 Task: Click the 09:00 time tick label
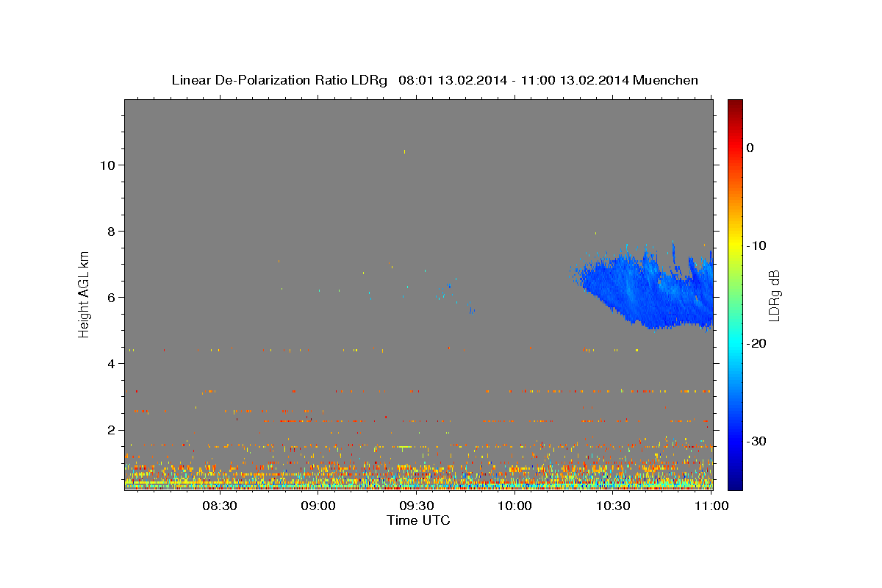click(x=318, y=506)
